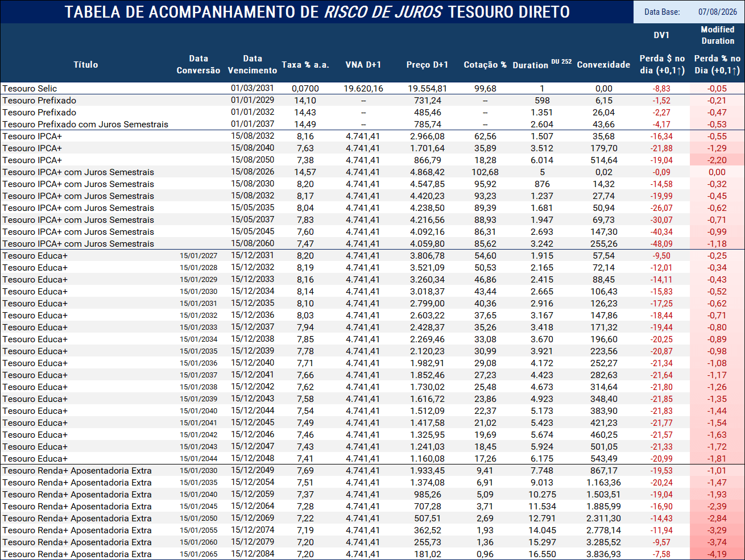Select the "Modified Duration" header label
Viewport: 745px width, 560px height.
coord(718,35)
